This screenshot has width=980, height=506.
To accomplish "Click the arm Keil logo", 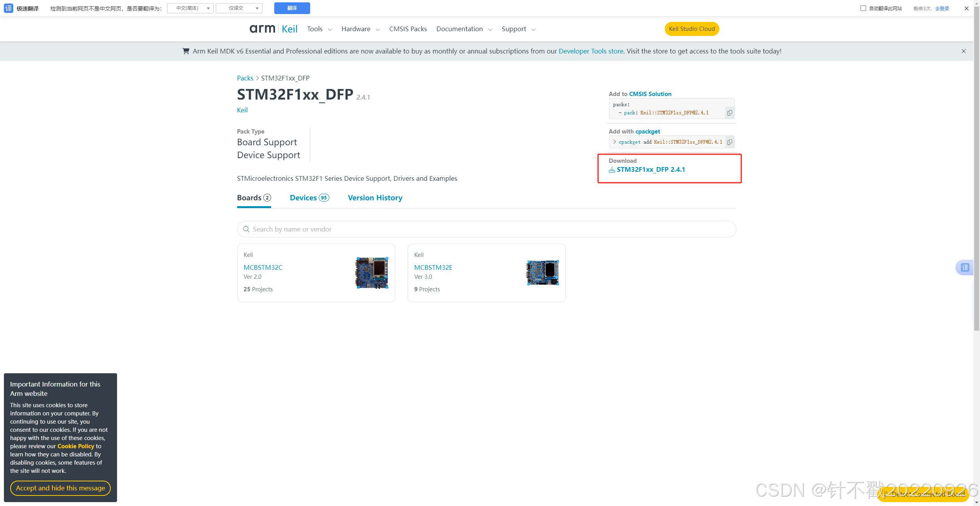I will (x=273, y=29).
